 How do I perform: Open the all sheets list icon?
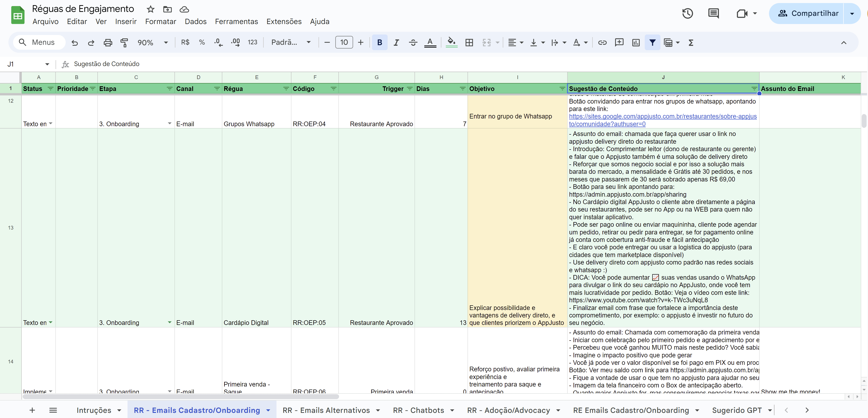click(53, 410)
